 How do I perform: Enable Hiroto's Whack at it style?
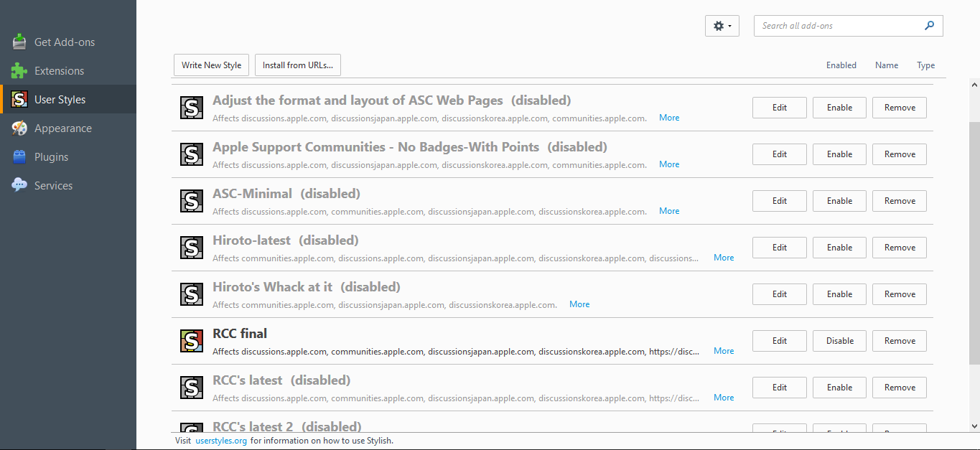(x=839, y=294)
